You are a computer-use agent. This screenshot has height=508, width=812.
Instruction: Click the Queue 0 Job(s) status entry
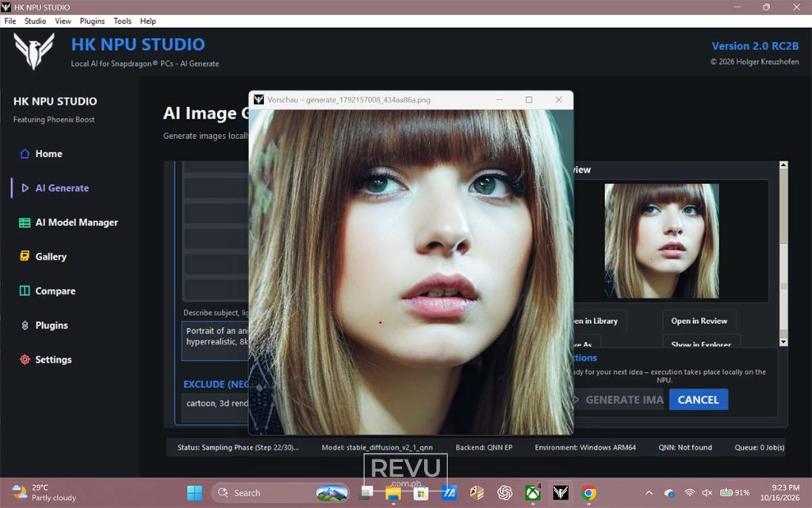pos(759,448)
